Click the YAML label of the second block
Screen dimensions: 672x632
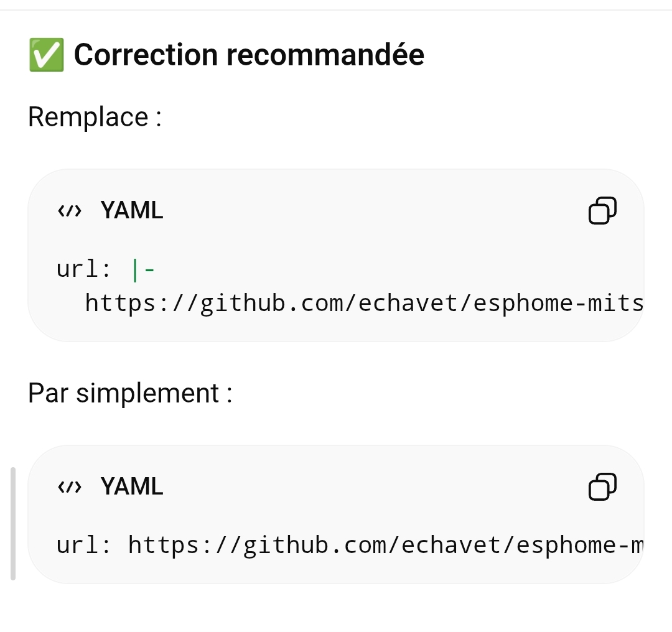(132, 487)
